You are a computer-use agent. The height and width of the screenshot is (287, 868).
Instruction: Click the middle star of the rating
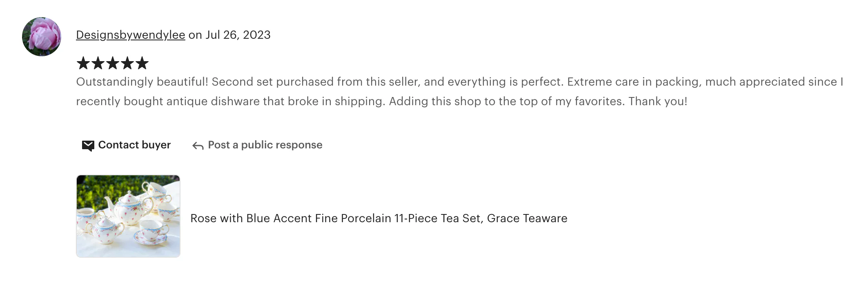pos(112,63)
